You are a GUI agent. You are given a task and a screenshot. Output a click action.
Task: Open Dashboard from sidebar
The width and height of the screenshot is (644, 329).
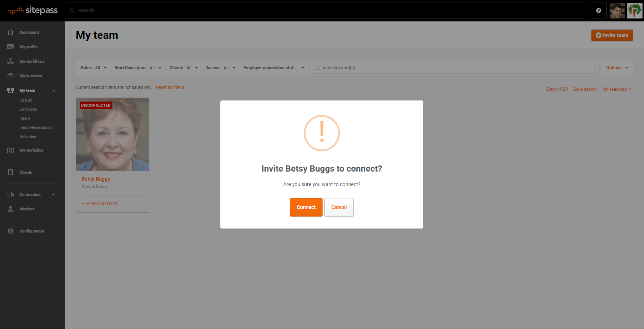click(x=29, y=32)
